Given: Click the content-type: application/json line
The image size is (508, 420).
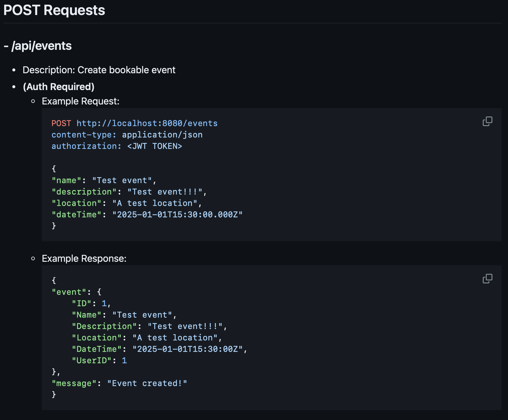Looking at the screenshot, I should [x=127, y=135].
